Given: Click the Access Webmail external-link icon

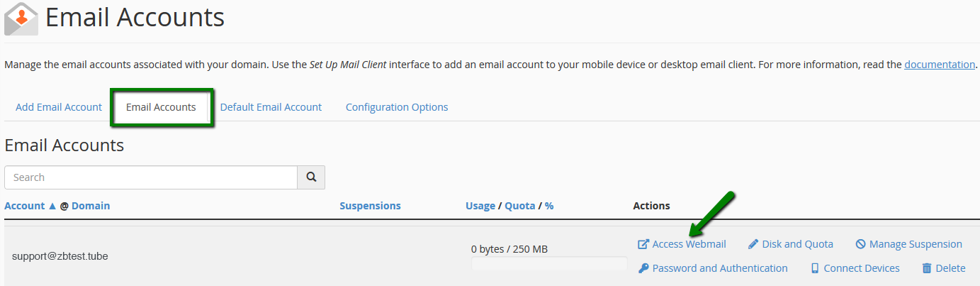Looking at the screenshot, I should coord(643,244).
